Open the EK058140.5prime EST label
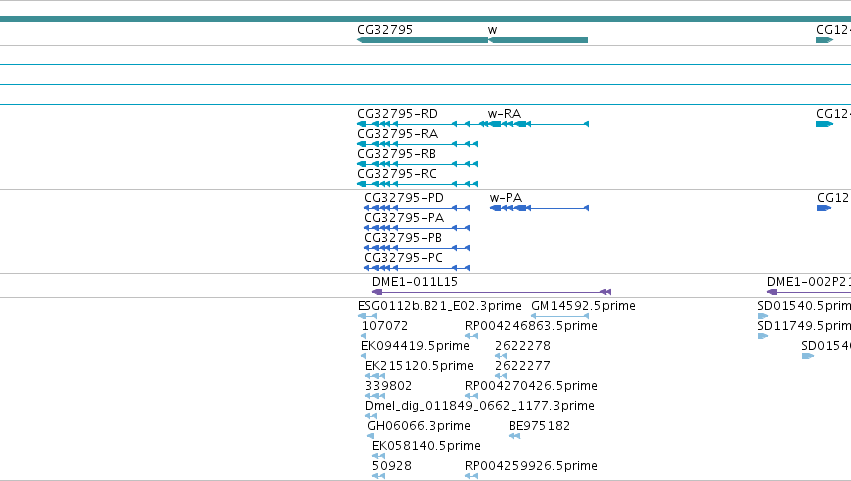The height and width of the screenshot is (481, 851). click(x=426, y=447)
